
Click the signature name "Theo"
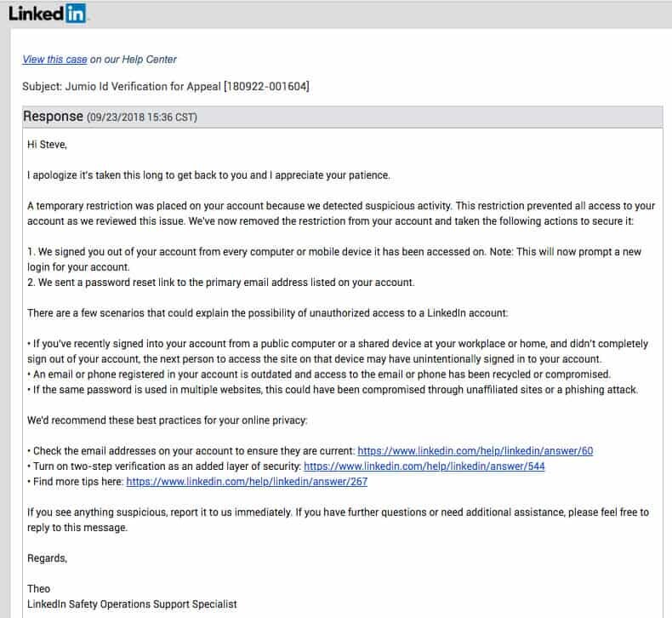point(39,589)
